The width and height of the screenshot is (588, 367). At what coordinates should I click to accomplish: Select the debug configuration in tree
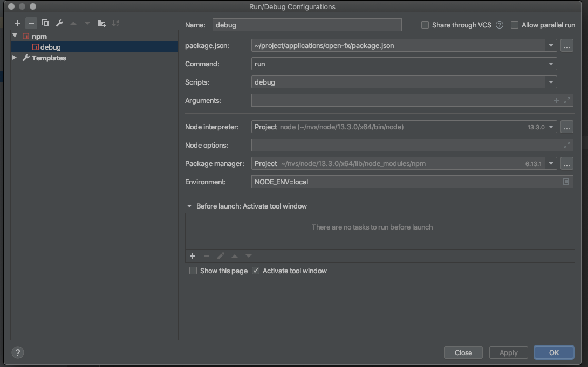[x=50, y=47]
